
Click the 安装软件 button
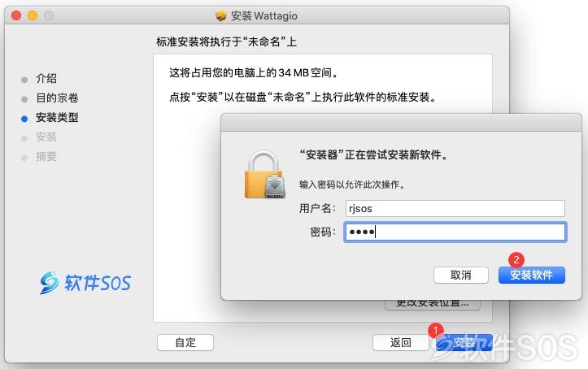click(531, 276)
